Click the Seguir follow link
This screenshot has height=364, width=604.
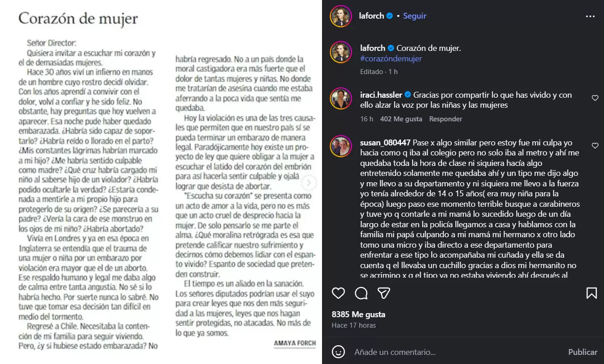[x=415, y=16]
